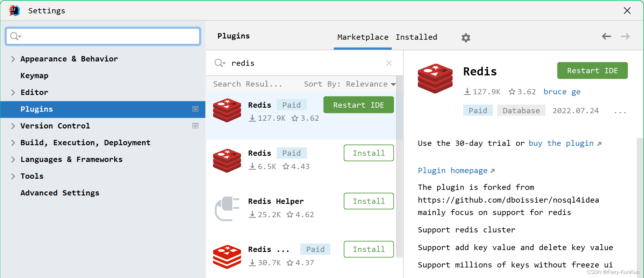
Task: Click the Paid tag in details panel
Action: (478, 110)
